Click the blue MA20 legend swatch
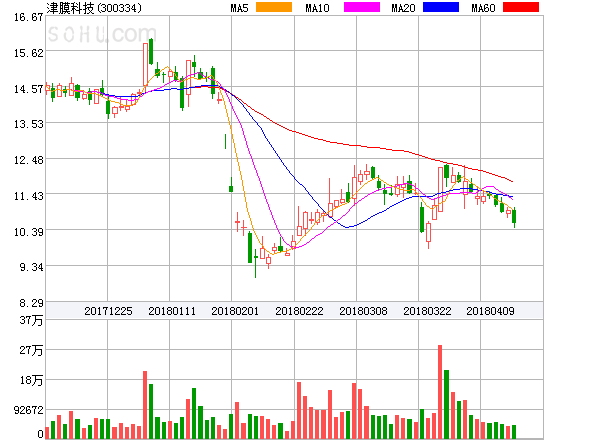This screenshot has width=600, height=440. pos(441,7)
